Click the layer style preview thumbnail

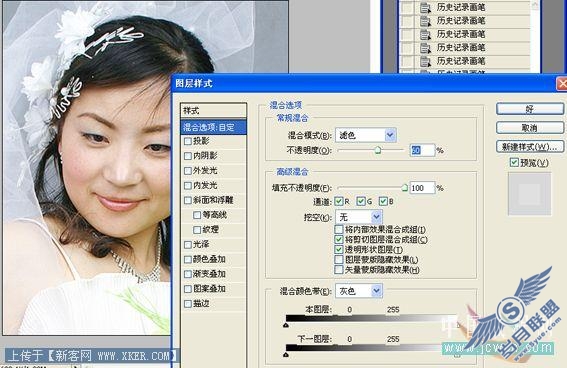(x=529, y=194)
